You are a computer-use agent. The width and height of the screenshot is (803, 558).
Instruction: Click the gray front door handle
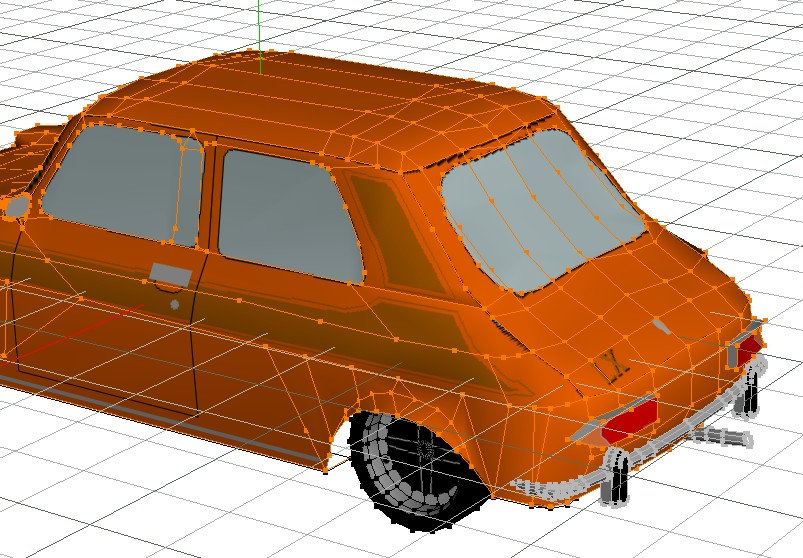tap(171, 275)
